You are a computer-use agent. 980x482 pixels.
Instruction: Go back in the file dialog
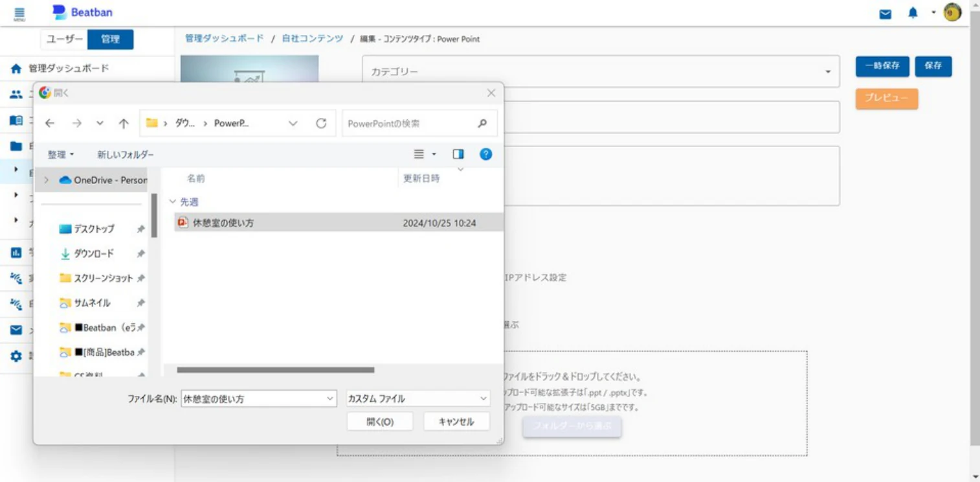(x=50, y=124)
